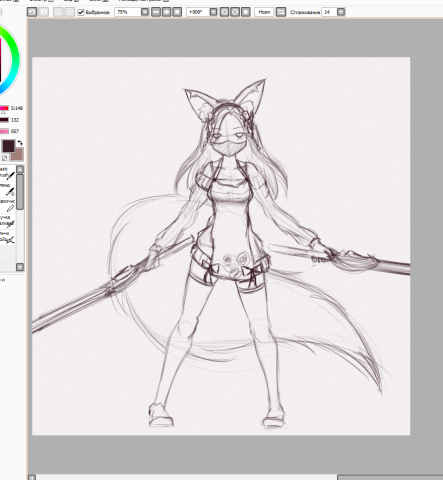The image size is (443, 480).
Task: Adjust the saturation slider labeled S:148
Action: click(x=4, y=108)
